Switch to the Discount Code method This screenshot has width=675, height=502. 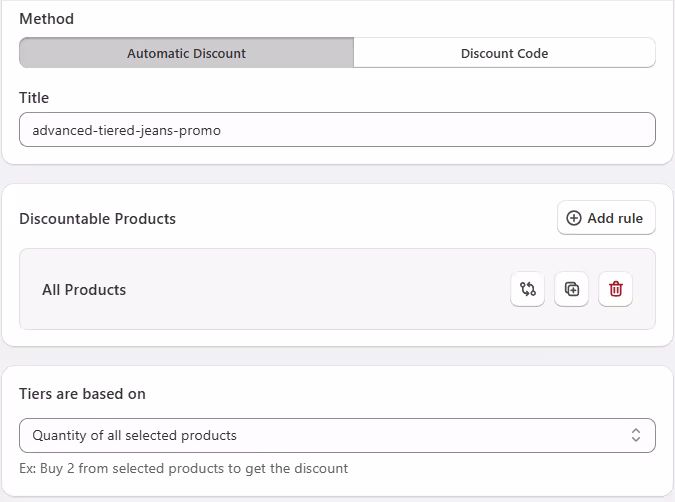[505, 53]
